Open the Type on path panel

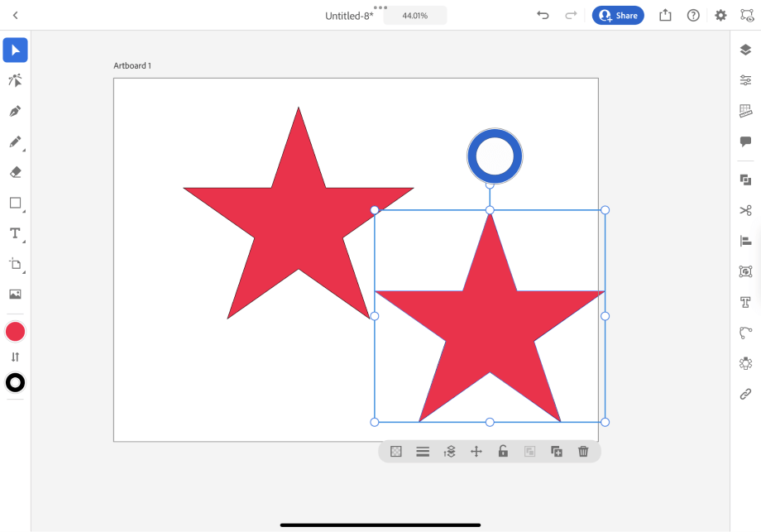click(745, 333)
